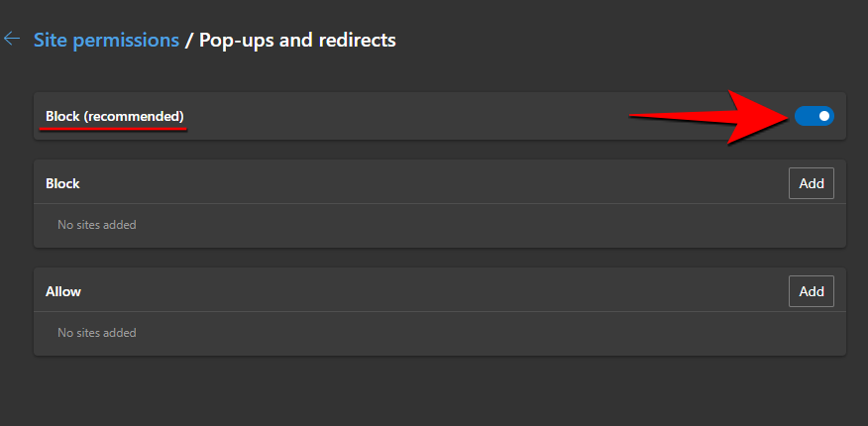The width and height of the screenshot is (868, 426).
Task: Click the word "redirects" in the title
Action: [x=353, y=41]
